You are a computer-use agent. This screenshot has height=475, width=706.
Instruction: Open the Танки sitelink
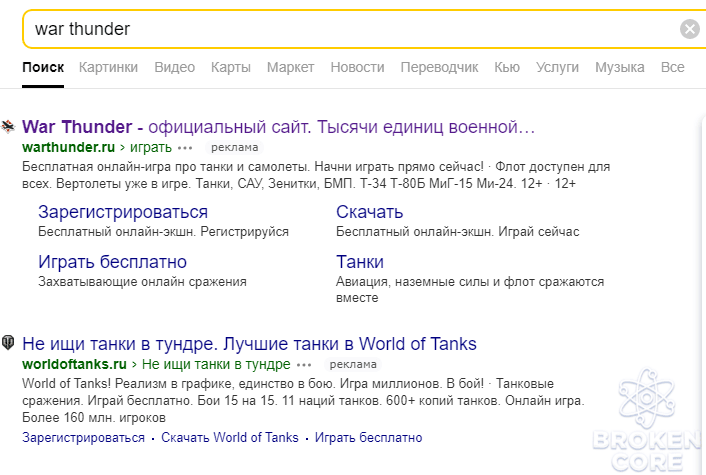pyautogui.click(x=360, y=262)
